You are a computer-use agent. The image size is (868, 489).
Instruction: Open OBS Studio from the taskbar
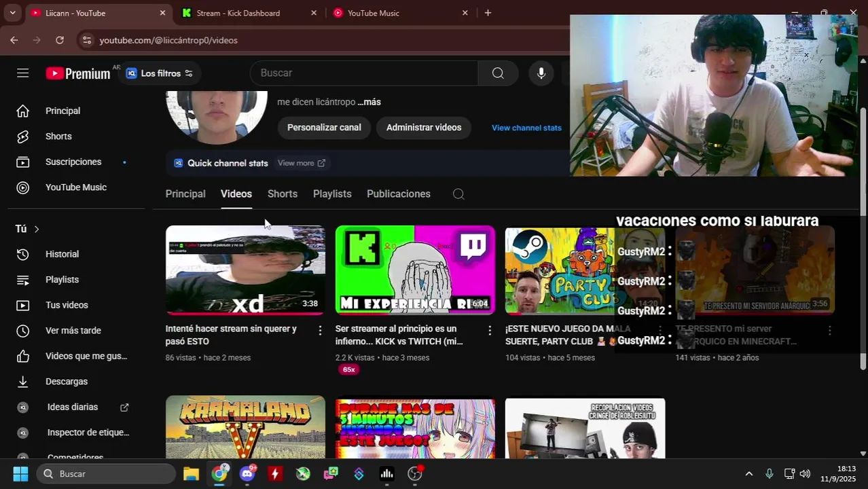pyautogui.click(x=415, y=473)
